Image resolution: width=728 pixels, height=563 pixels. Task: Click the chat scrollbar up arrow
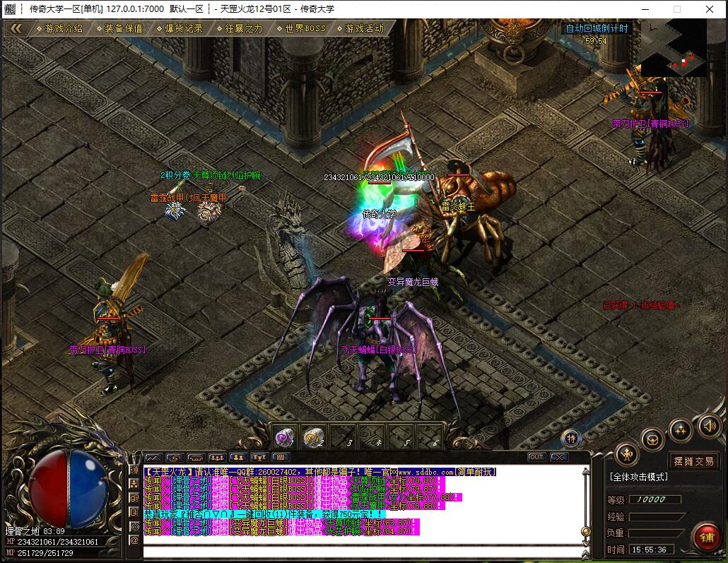(586, 472)
